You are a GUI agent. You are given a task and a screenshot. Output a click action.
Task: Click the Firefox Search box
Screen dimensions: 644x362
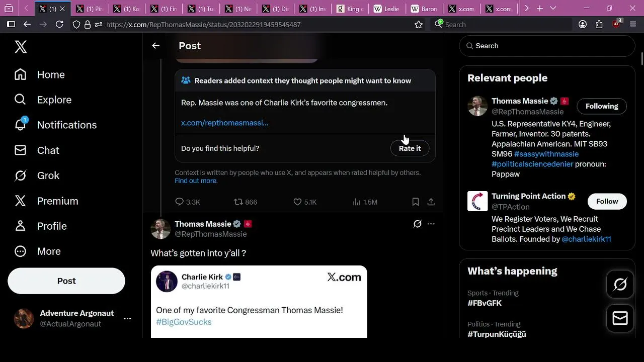tap(502, 24)
